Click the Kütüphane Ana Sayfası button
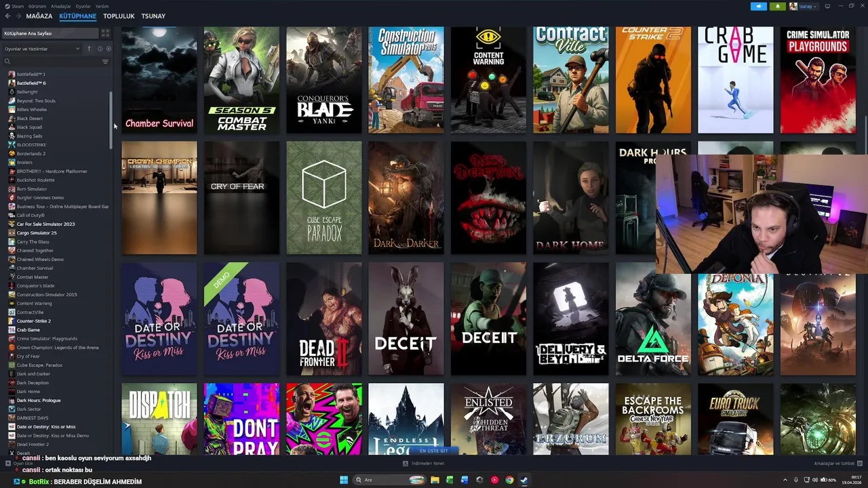 coord(50,33)
